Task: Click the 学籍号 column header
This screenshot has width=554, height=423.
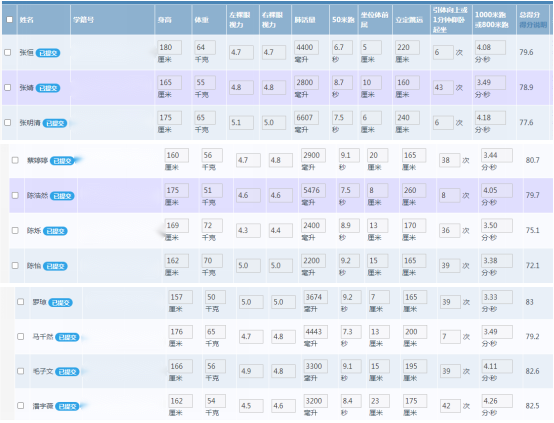Action: point(83,20)
